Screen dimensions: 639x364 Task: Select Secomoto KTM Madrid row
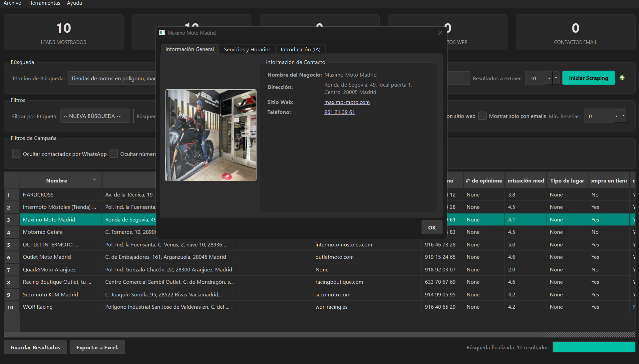point(61,294)
